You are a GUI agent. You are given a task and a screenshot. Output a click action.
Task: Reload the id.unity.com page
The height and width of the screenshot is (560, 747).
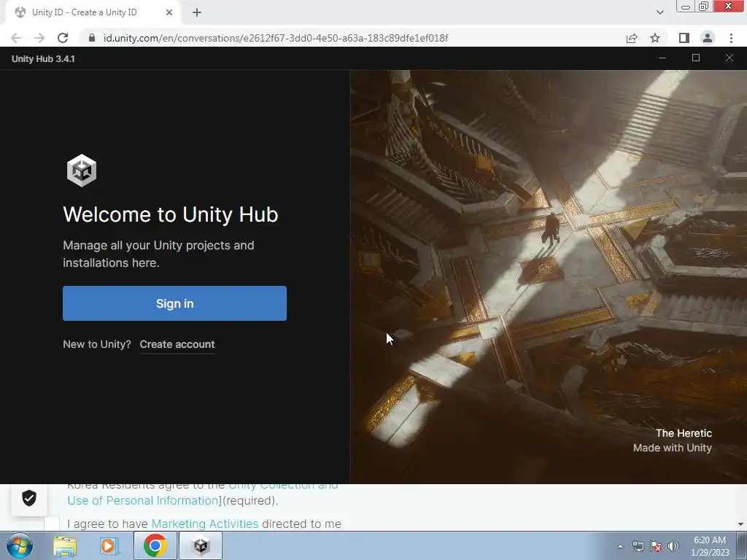coord(63,38)
